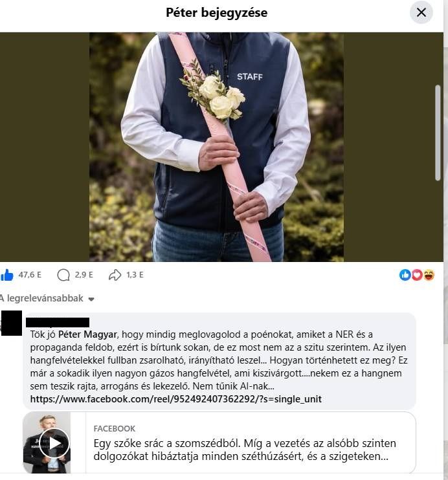Click the dialog's vertical scrollbar thumb
448x480 pixels.
438,133
